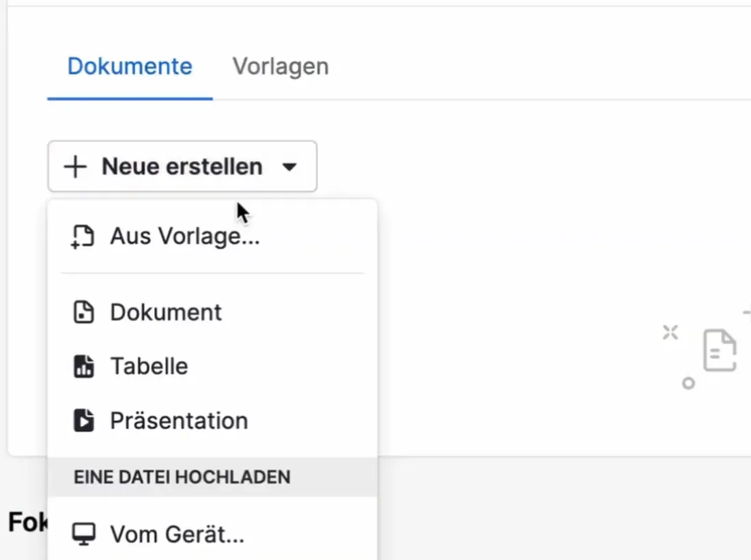Viewport: 751px width, 560px height.
Task: Click the monitor icon beside Vom Gerät
Action: 84,533
